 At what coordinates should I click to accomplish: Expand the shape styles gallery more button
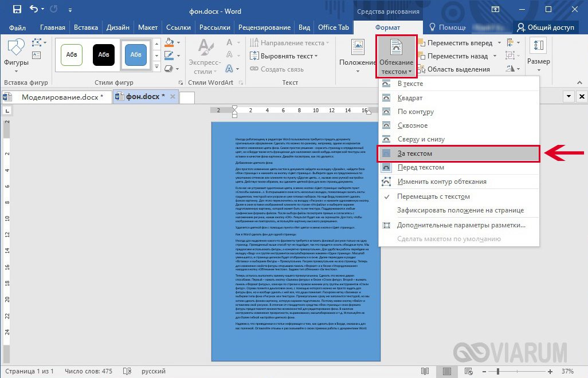tap(157, 68)
